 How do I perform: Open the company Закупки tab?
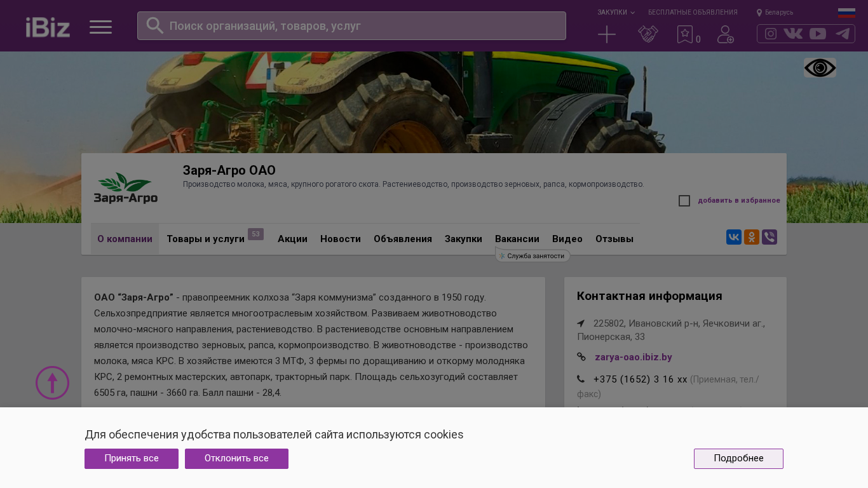(463, 239)
